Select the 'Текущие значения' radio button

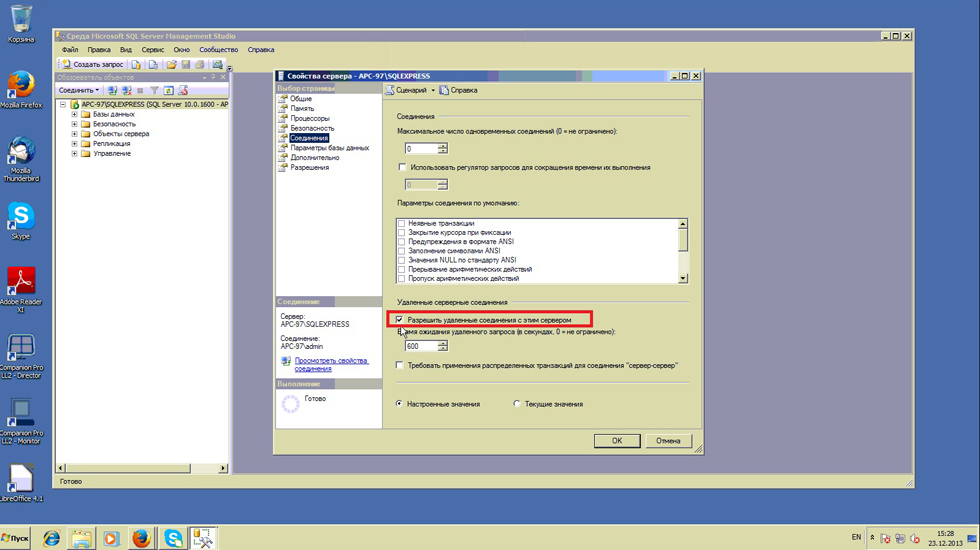tap(517, 404)
